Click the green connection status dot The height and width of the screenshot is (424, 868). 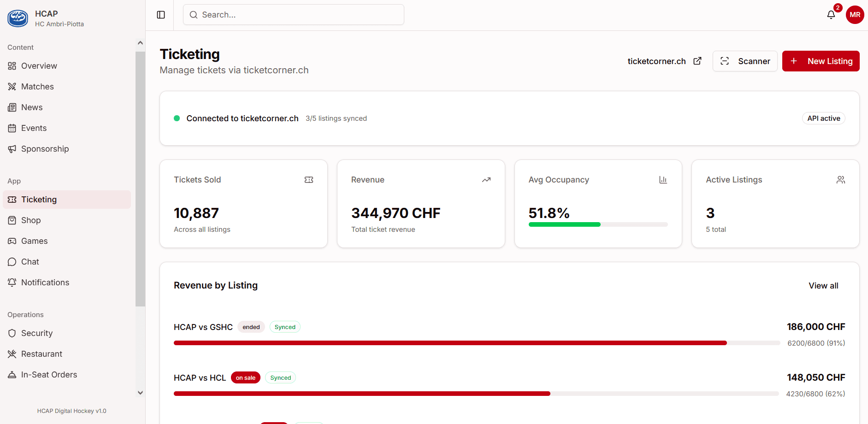(177, 118)
